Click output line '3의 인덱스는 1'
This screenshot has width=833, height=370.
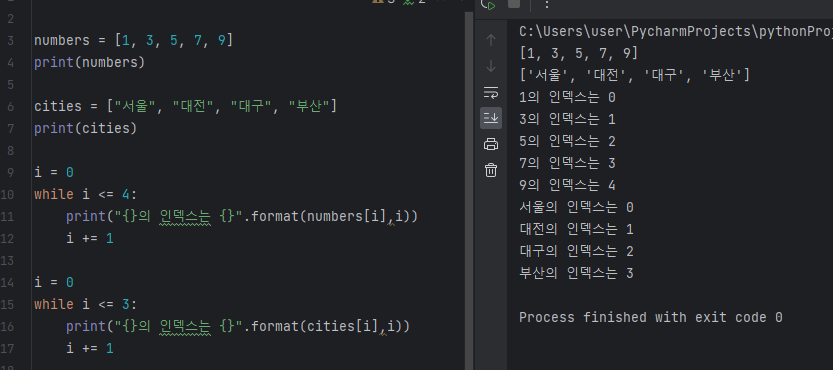pos(567,119)
